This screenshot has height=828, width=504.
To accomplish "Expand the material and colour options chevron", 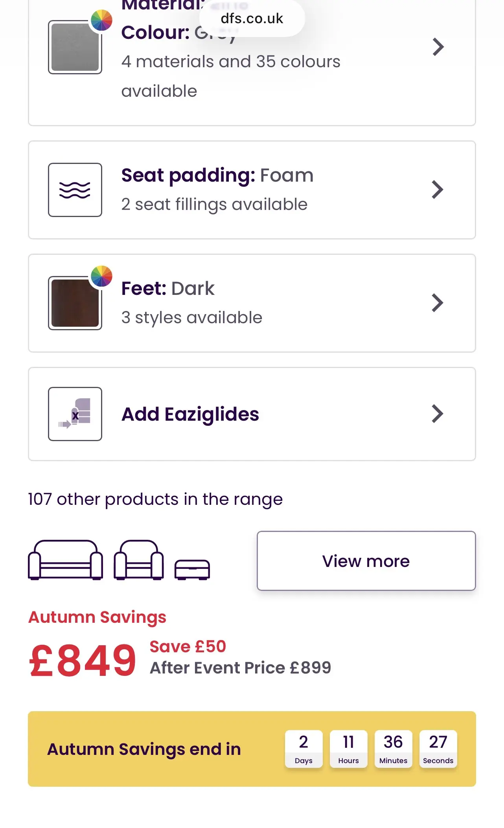I will tap(438, 47).
